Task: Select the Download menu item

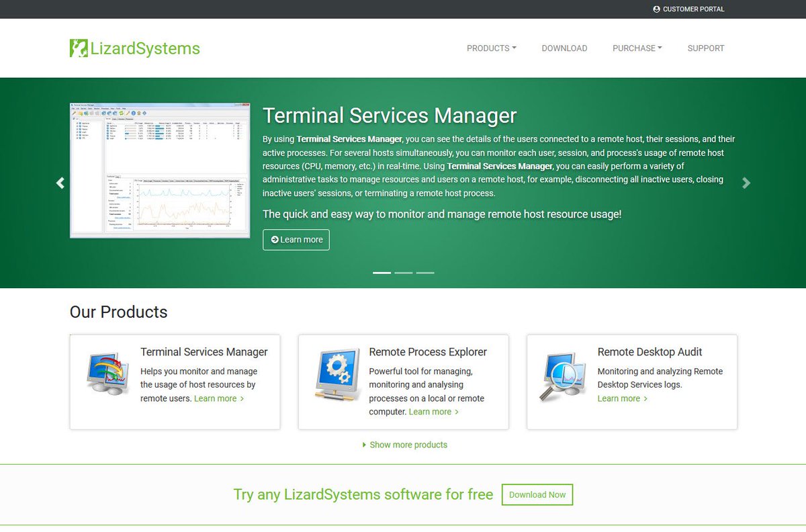Action: point(564,48)
